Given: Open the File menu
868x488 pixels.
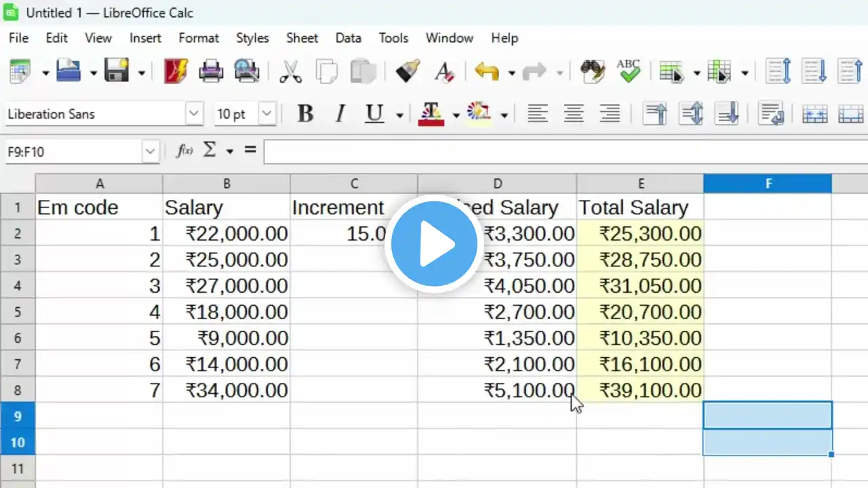Looking at the screenshot, I should (x=18, y=38).
